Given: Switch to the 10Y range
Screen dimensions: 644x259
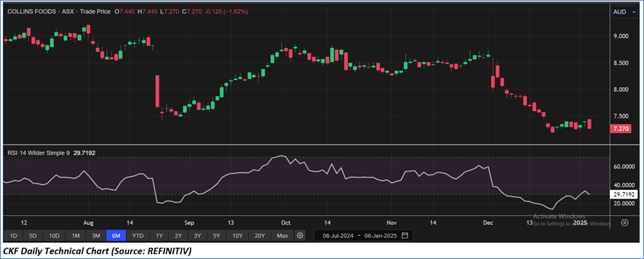Looking at the screenshot, I should (x=237, y=235).
